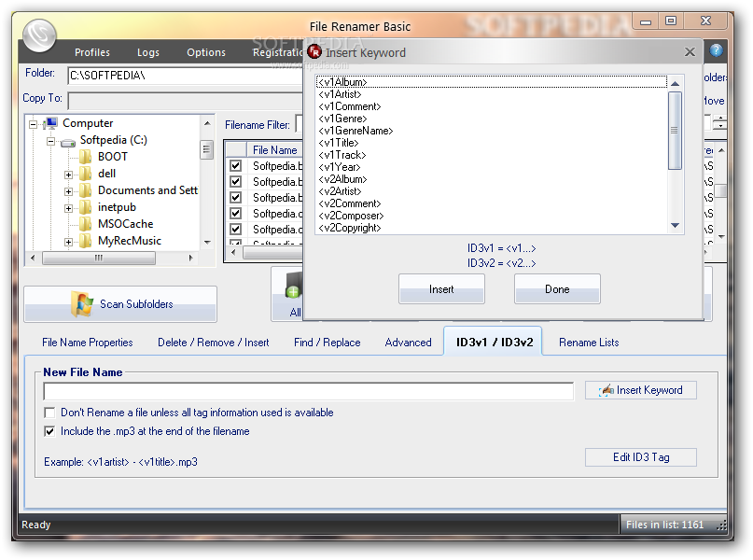Click the green plus All icon

293,291
